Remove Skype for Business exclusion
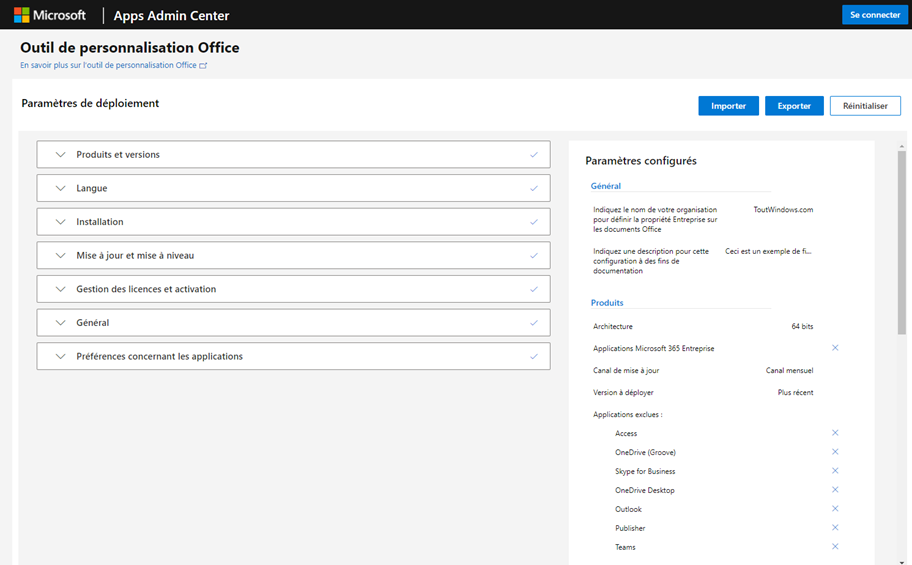The width and height of the screenshot is (912, 565). [x=835, y=471]
